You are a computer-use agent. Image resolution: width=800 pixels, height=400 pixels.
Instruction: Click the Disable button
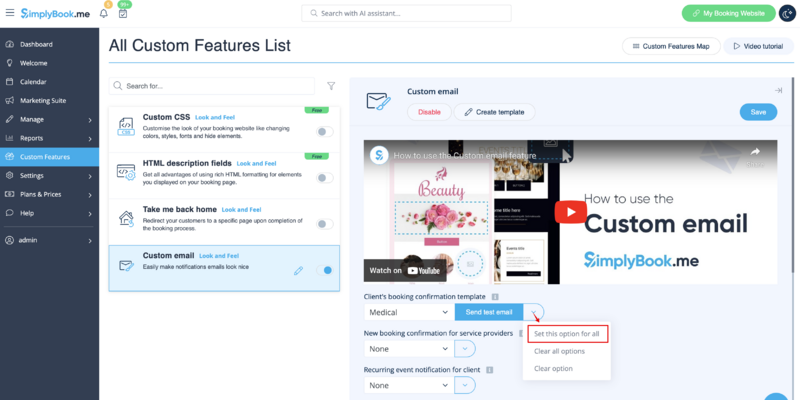pyautogui.click(x=429, y=112)
